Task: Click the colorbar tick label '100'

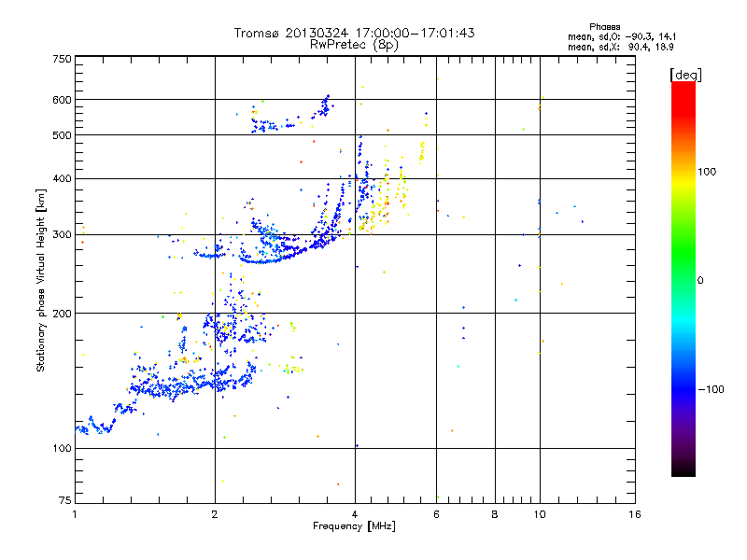Action: coord(707,172)
